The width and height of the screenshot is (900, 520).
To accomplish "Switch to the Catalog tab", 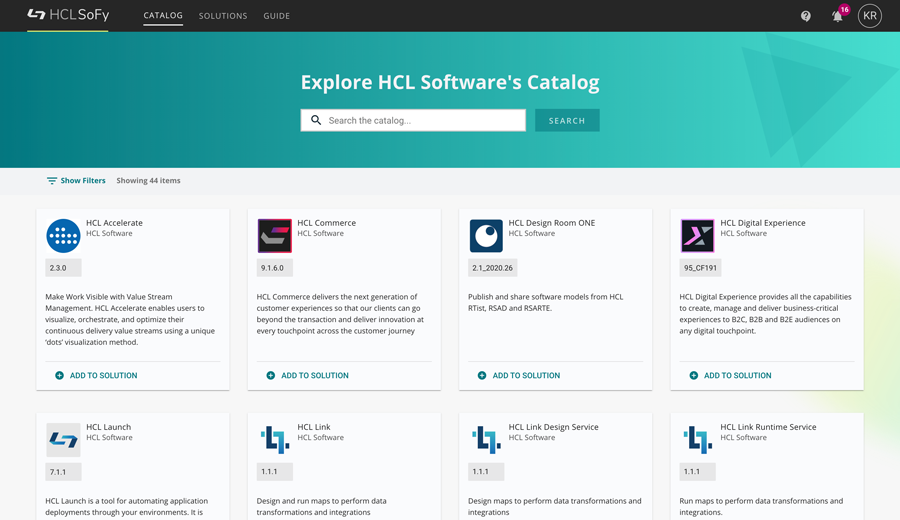I will point(163,15).
